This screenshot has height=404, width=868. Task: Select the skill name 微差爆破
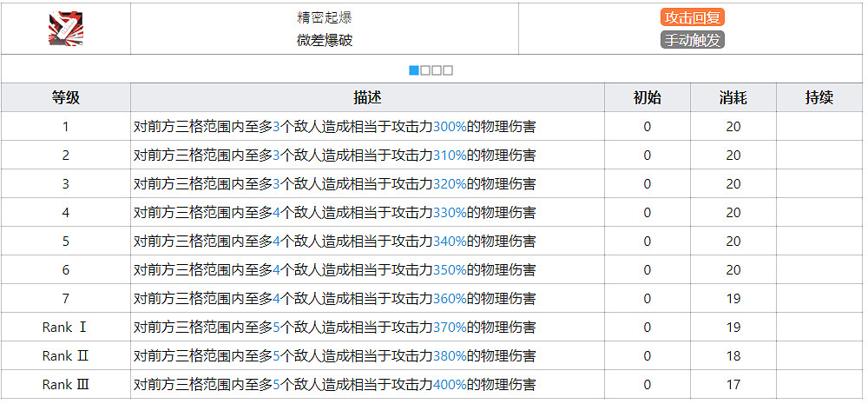click(325, 41)
